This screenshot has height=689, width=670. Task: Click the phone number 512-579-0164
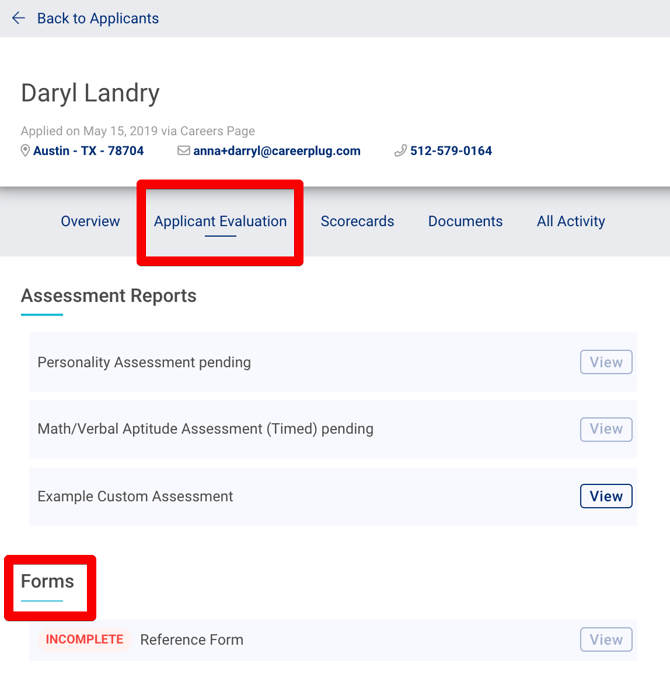451,151
